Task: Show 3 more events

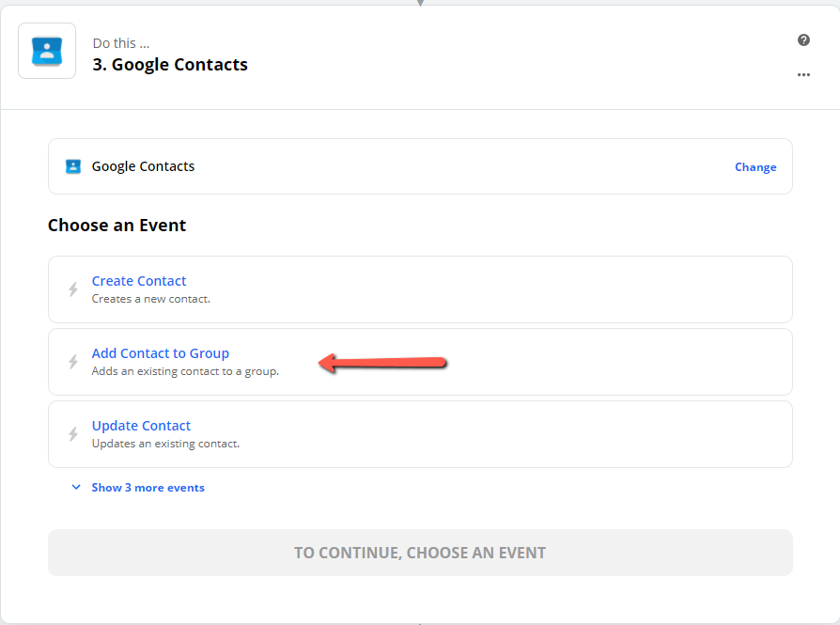Action: click(x=148, y=488)
